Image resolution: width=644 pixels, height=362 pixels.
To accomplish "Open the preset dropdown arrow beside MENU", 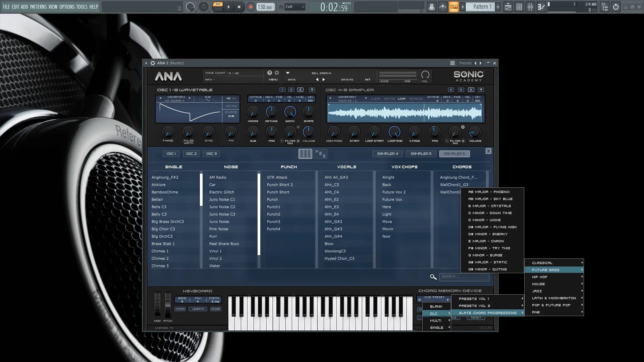I will 287,73.
